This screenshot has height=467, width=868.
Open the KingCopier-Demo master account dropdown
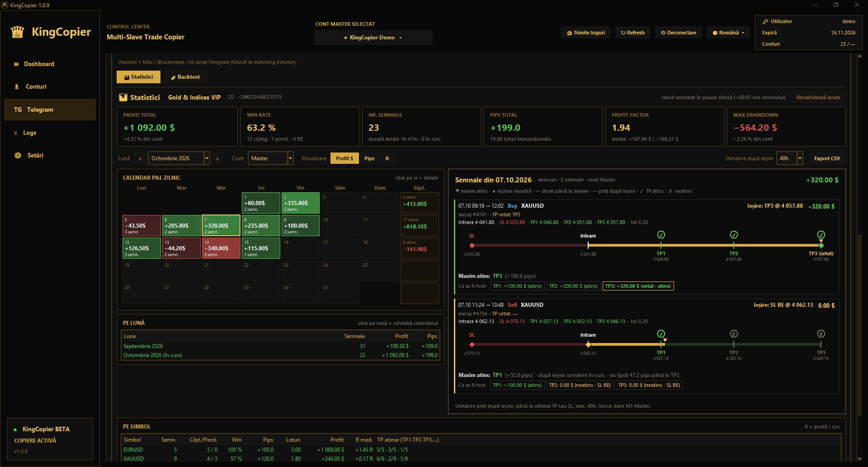pyautogui.click(x=373, y=38)
